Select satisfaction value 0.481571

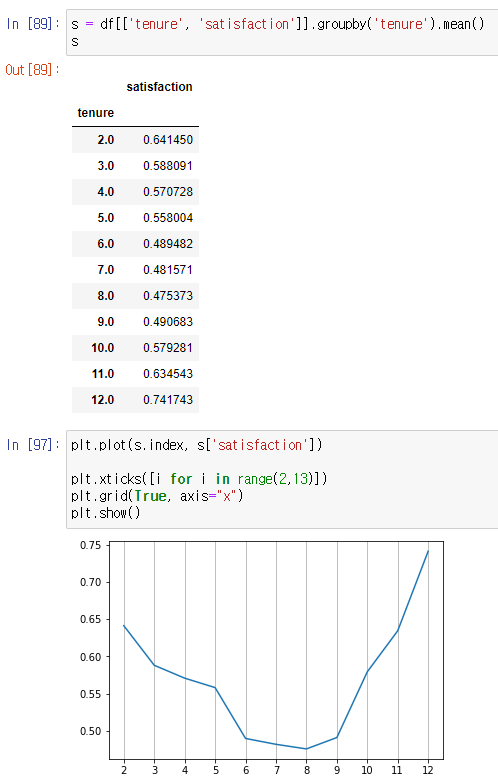click(x=168, y=269)
